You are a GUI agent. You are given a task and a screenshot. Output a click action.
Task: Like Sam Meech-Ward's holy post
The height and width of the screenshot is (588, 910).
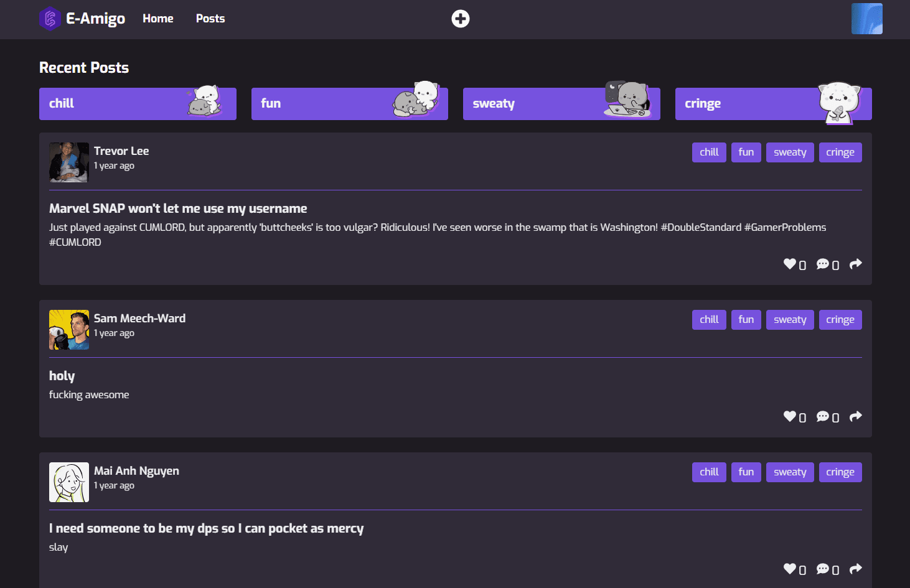(789, 416)
